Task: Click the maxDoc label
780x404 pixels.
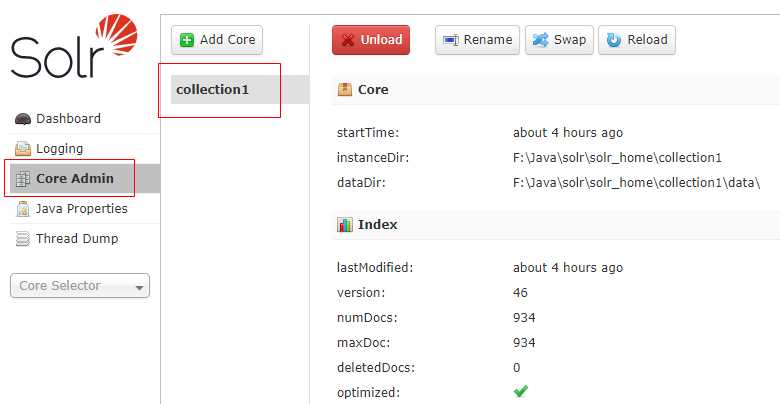Action: pos(363,343)
